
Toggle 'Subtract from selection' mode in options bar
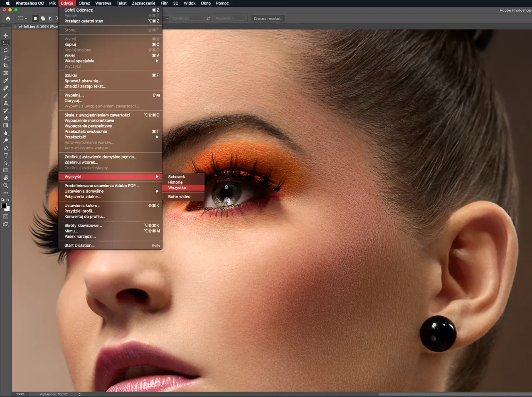click(x=50, y=18)
